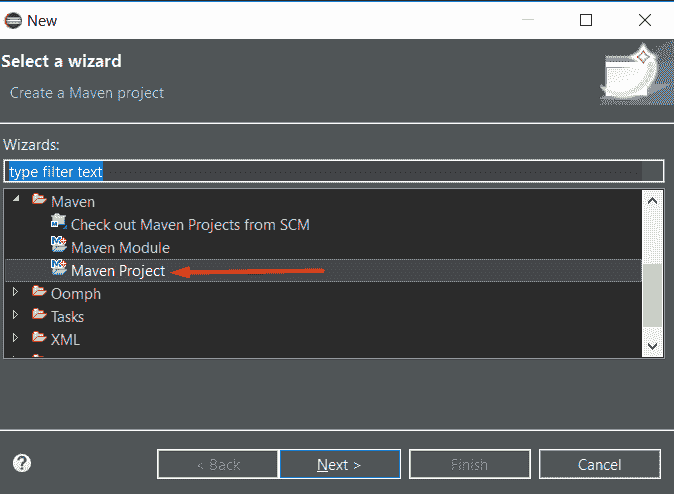674x494 pixels.
Task: Click the Oomph folder icon
Action: pos(39,291)
